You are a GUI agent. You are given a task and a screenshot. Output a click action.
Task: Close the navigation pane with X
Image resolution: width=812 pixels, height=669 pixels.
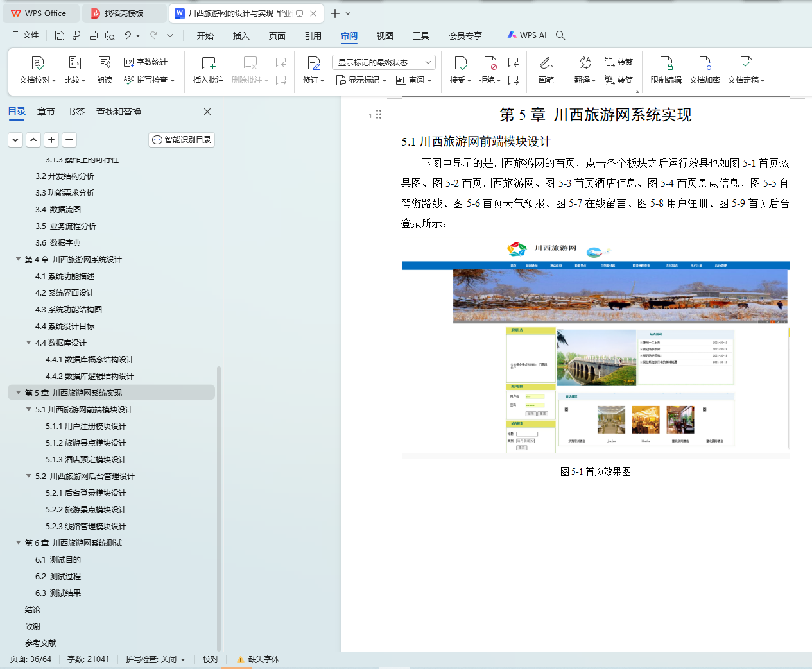coord(207,112)
